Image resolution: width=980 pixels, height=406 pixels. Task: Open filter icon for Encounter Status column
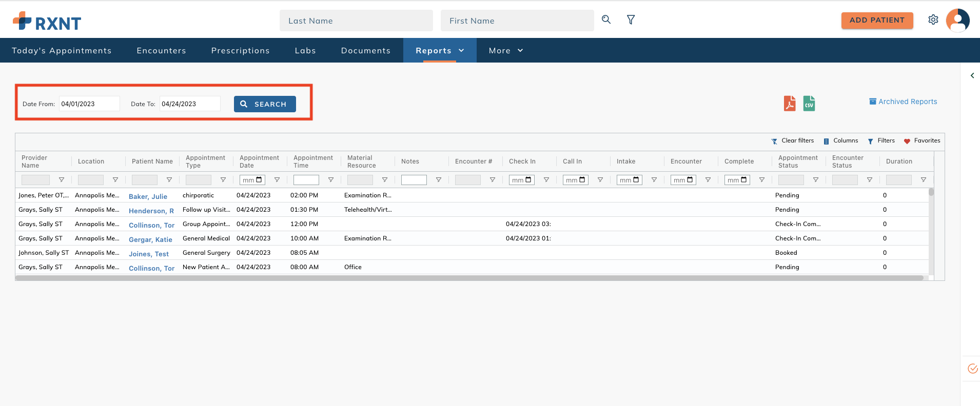[870, 180]
